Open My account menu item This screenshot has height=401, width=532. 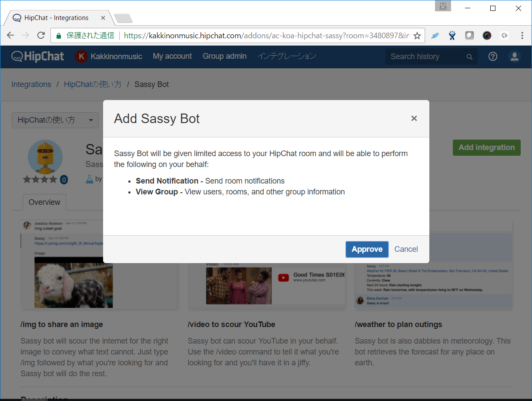[x=172, y=56]
